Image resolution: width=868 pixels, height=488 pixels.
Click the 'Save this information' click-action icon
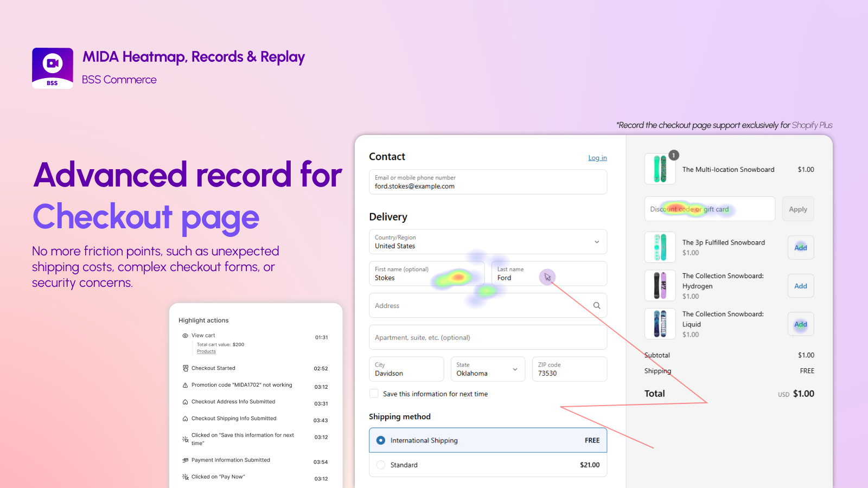(x=185, y=439)
